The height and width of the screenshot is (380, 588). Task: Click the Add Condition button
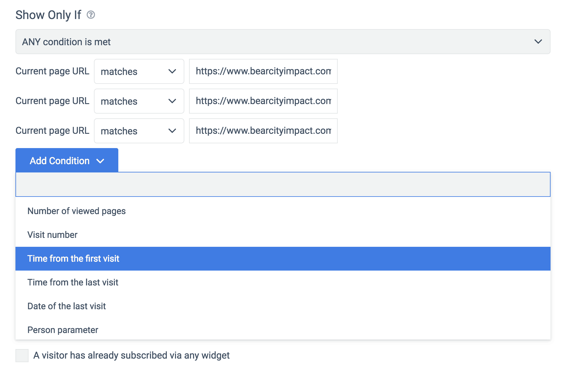tap(59, 161)
